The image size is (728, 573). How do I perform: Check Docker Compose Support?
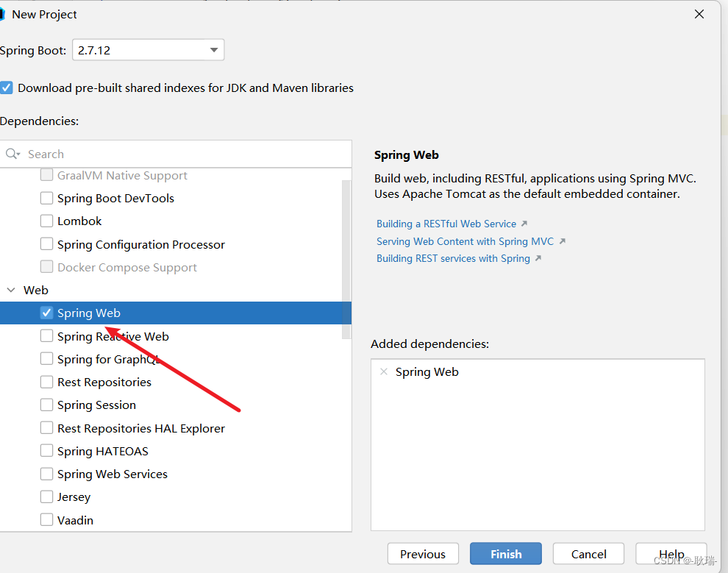46,267
